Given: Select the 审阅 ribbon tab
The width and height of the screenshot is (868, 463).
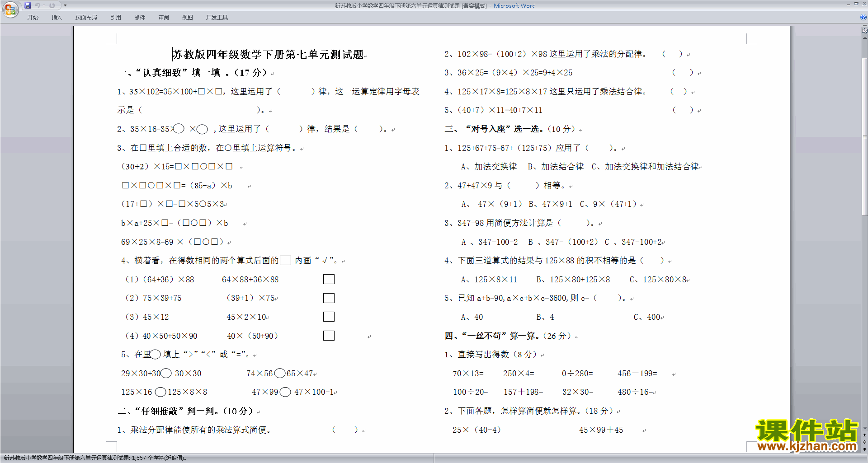Looking at the screenshot, I should tap(164, 18).
